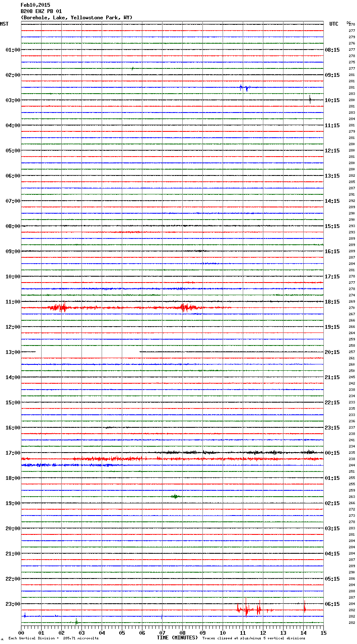Select the 21:00 MST hour label
357x644 pixels.
tap(13, 553)
